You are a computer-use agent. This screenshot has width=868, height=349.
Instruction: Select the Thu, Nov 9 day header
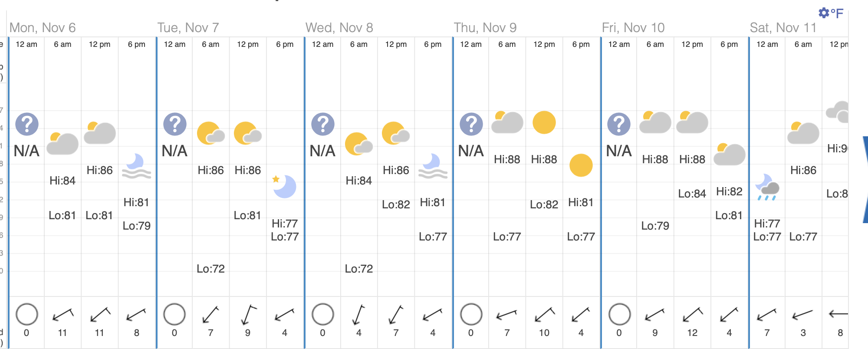485,28
